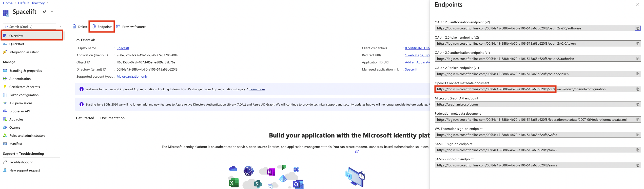
Task: Click the Token configuration icon
Action: click(5, 95)
